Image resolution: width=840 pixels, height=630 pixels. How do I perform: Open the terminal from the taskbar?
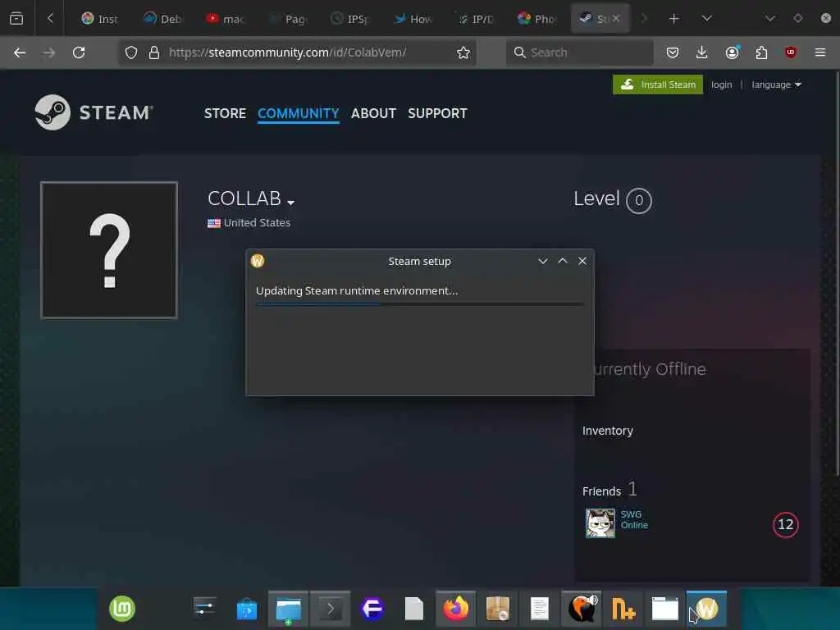point(330,609)
